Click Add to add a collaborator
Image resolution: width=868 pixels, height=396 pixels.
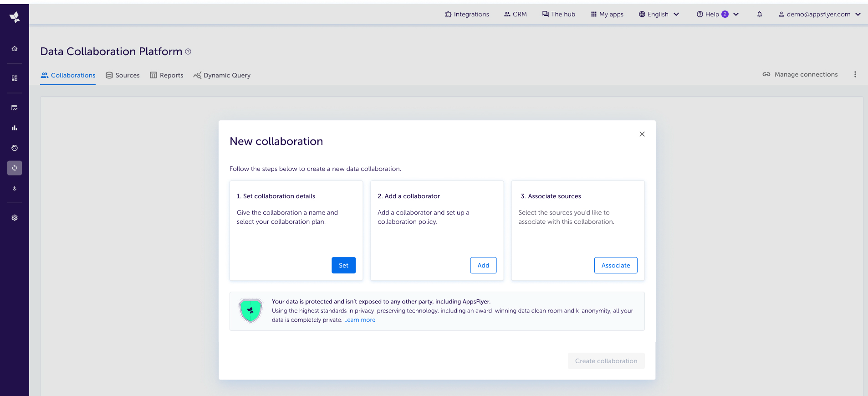(x=483, y=265)
